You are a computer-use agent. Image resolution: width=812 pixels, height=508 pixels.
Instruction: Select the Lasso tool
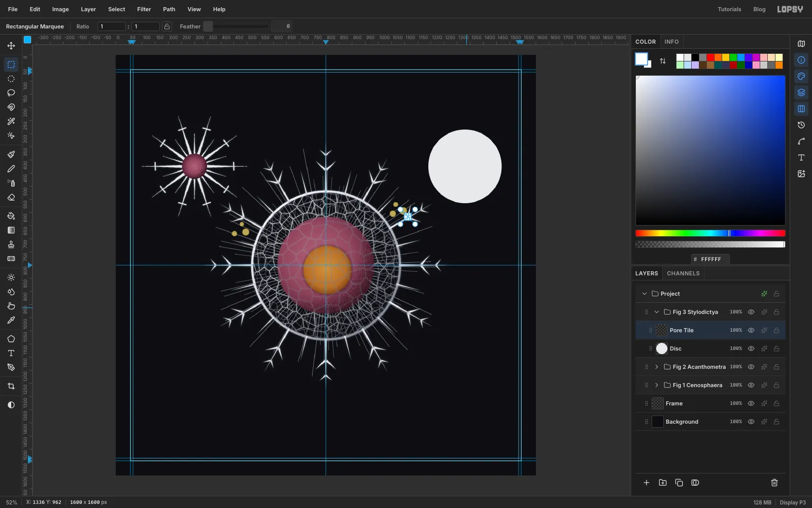[11, 93]
